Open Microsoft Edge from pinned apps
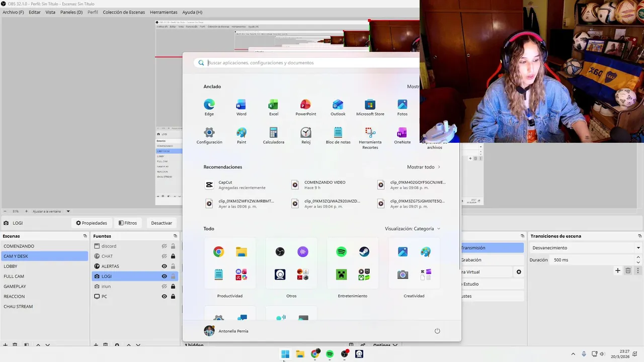This screenshot has height=362, width=644. click(209, 108)
